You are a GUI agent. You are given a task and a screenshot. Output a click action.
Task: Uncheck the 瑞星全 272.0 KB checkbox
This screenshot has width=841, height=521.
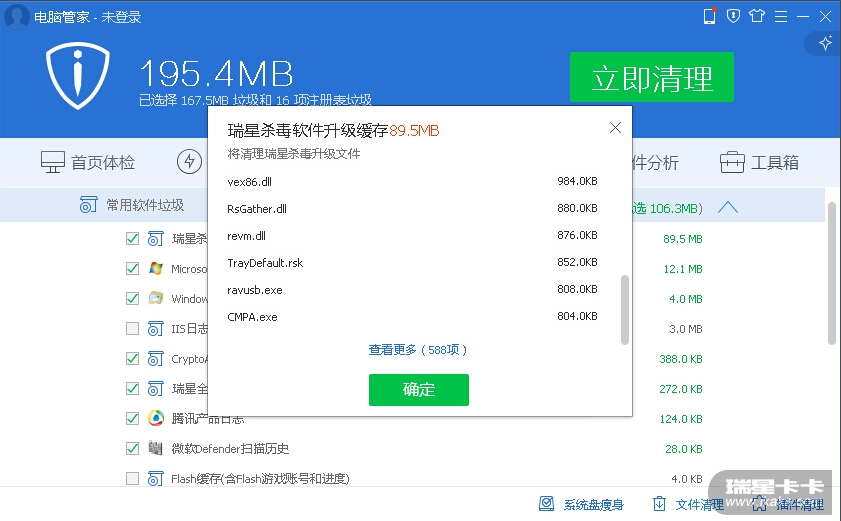click(132, 388)
